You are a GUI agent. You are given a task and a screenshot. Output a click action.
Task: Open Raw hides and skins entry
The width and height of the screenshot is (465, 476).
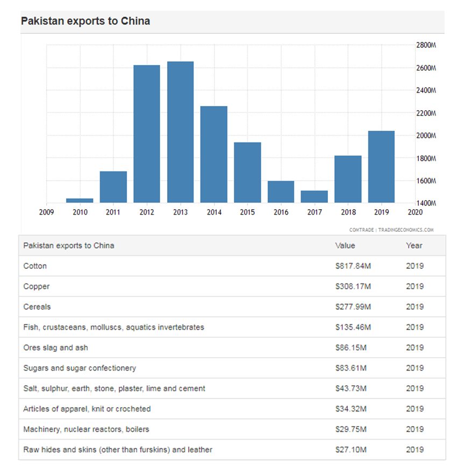(x=117, y=450)
